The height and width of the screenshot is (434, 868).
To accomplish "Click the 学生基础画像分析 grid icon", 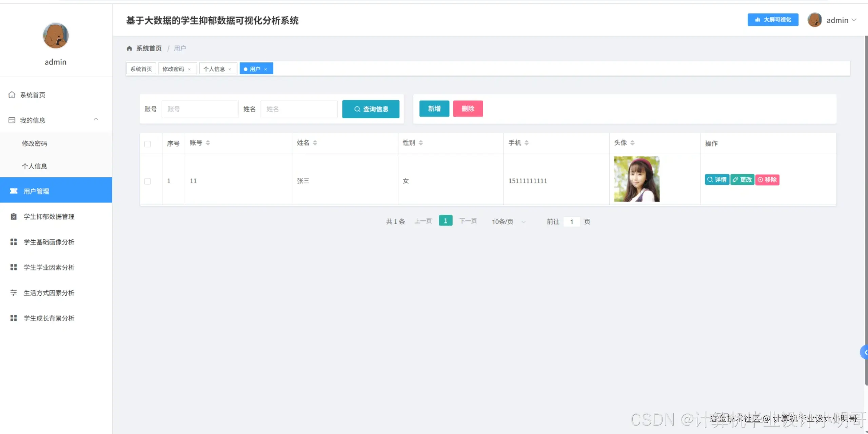I will tap(14, 242).
